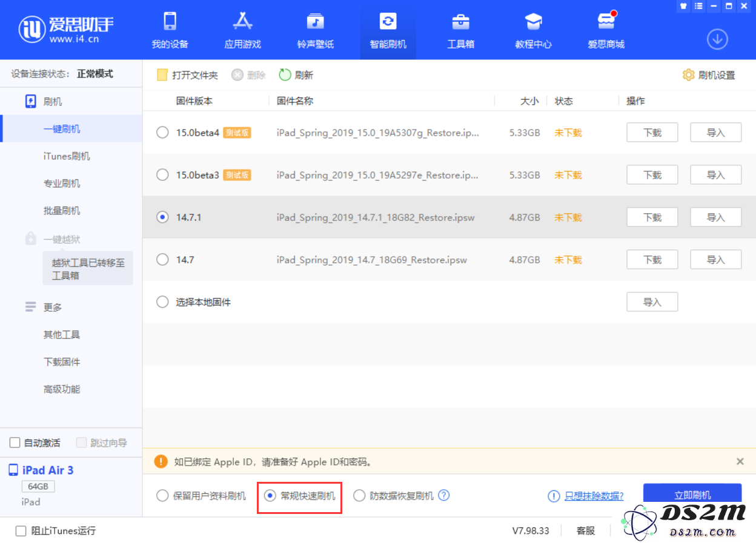Screen dimensions: 756x543
Task: Click 导入 for 15.0beta3 firmware
Action: pyautogui.click(x=716, y=175)
